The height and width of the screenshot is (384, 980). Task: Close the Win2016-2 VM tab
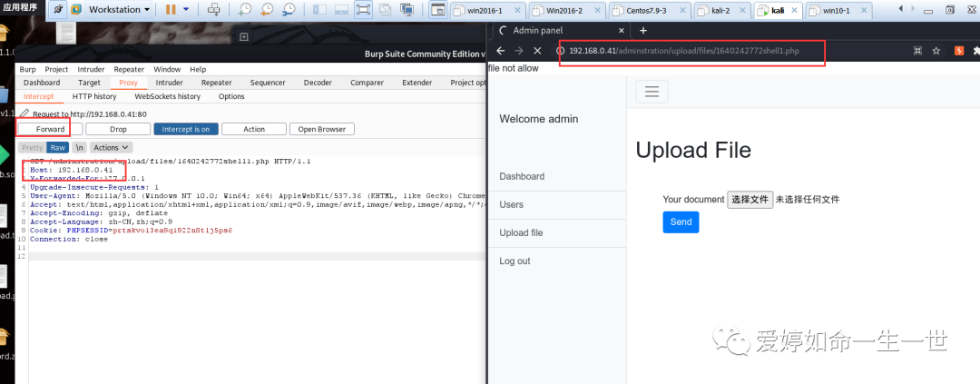pyautogui.click(x=597, y=11)
